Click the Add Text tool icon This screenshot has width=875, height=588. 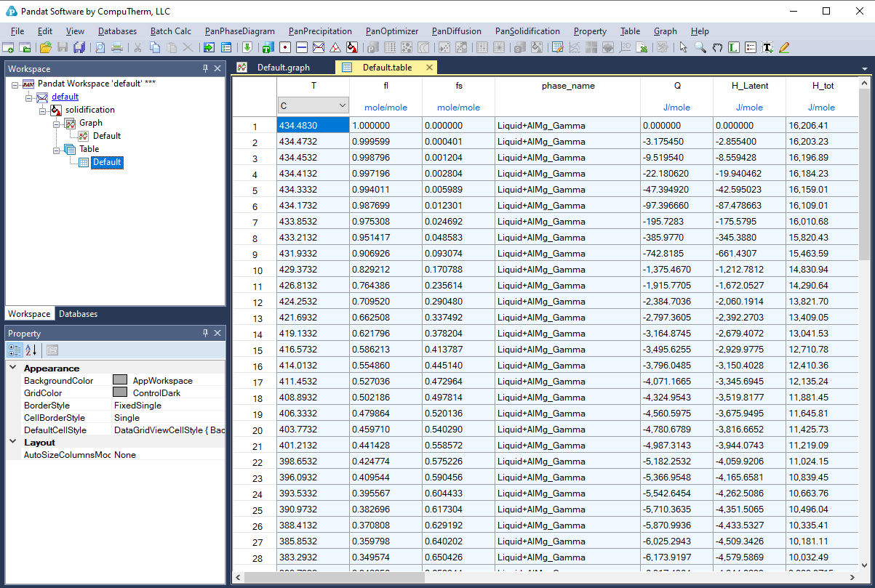click(x=767, y=48)
